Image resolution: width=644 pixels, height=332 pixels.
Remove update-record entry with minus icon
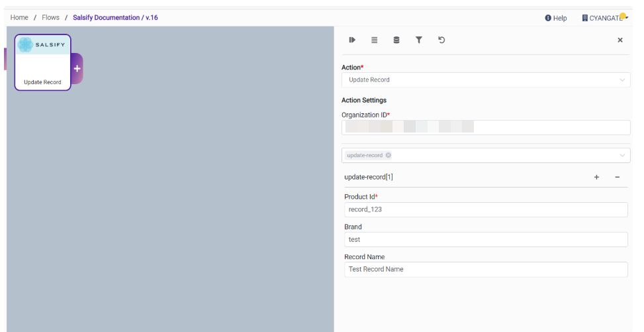[617, 177]
